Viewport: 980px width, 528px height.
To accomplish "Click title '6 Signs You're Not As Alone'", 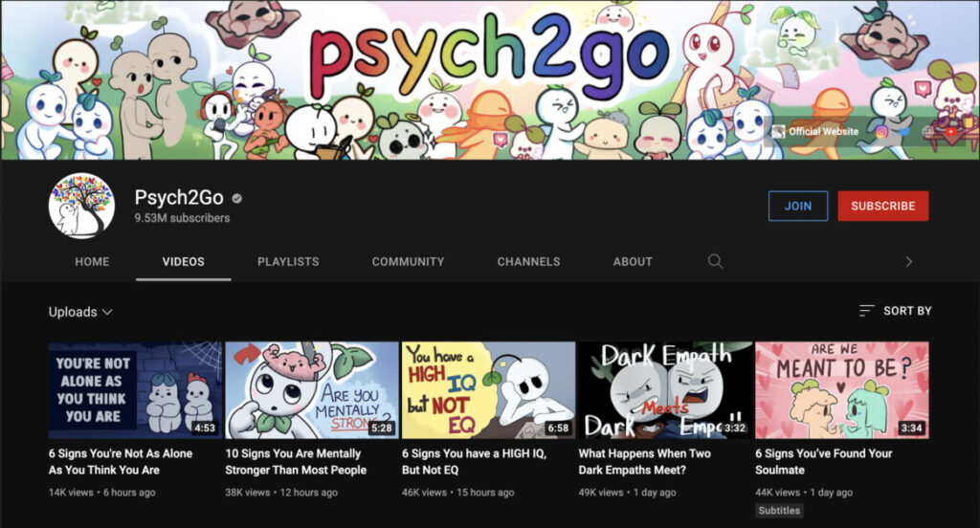I will [x=121, y=462].
